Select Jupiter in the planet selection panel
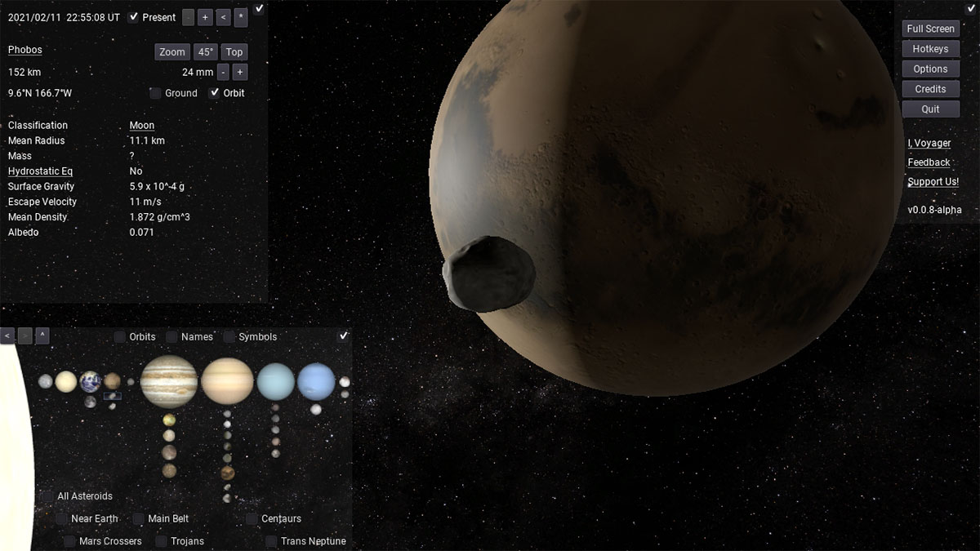 coord(169,382)
